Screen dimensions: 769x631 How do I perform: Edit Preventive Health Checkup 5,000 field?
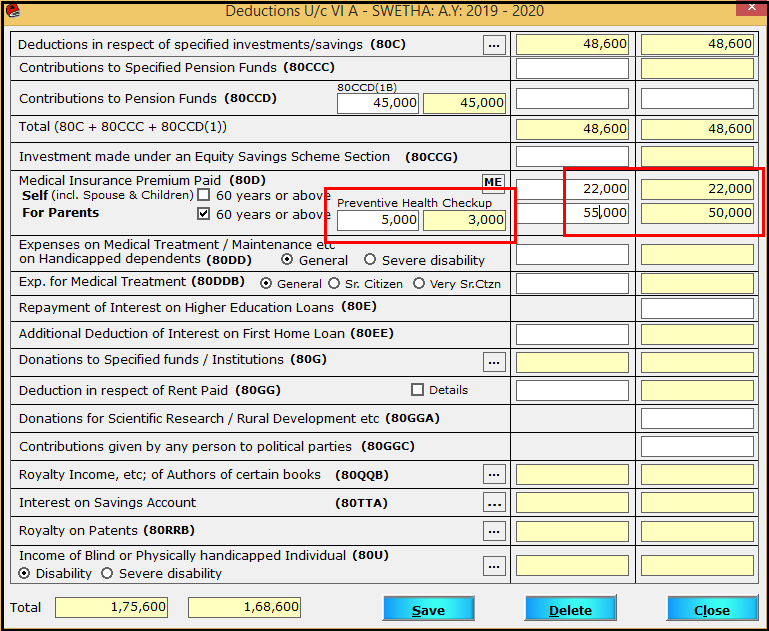pyautogui.click(x=378, y=220)
